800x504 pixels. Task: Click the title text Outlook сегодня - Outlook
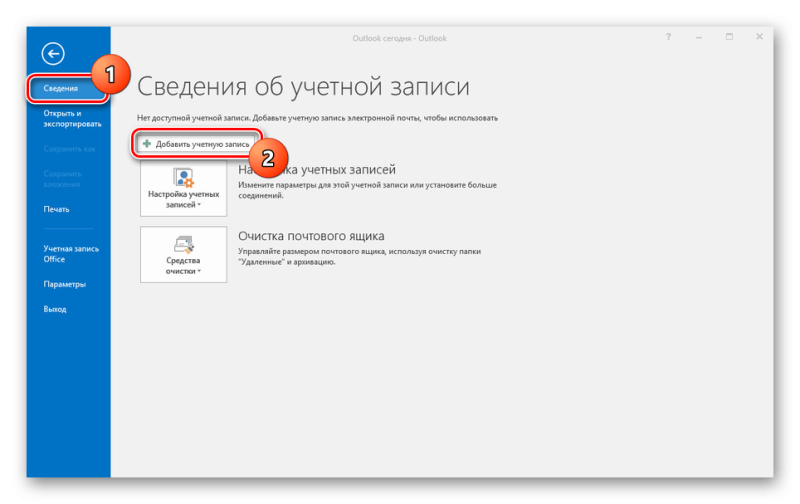coord(399,38)
